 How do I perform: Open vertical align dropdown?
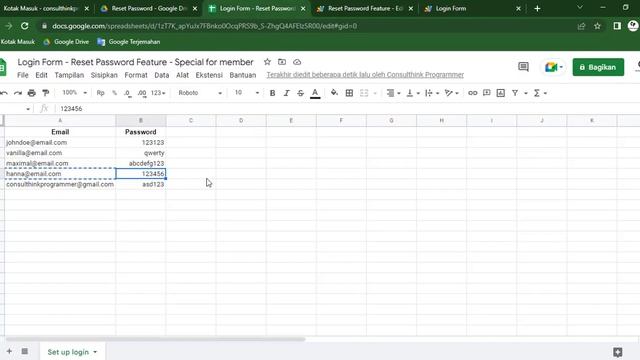point(413,93)
